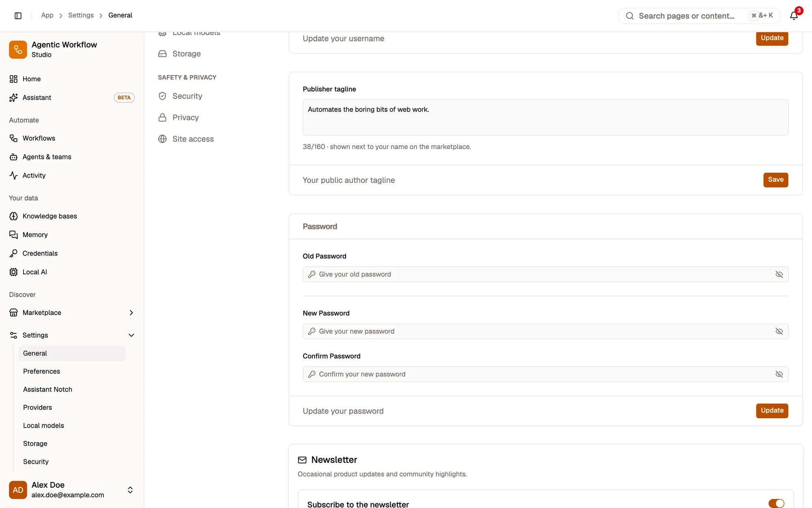Navigate to Settings breadcrumb link
812x508 pixels.
point(81,15)
